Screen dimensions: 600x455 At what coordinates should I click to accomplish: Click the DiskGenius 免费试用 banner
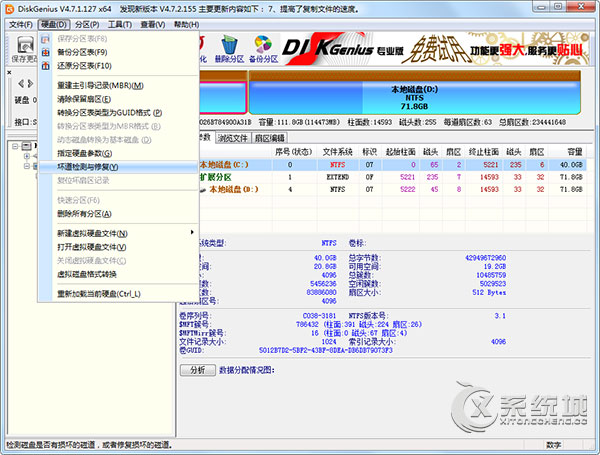[x=435, y=49]
